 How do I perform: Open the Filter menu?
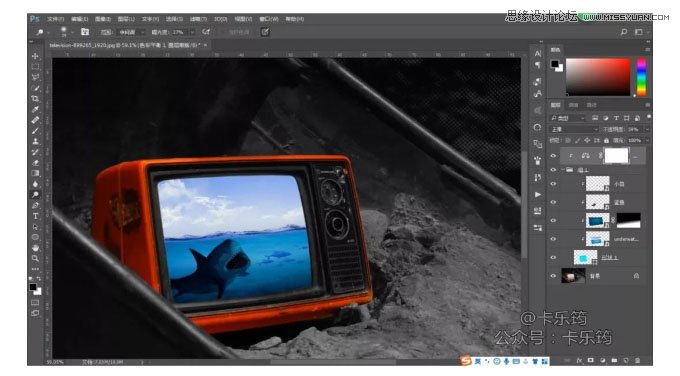[x=198, y=19]
